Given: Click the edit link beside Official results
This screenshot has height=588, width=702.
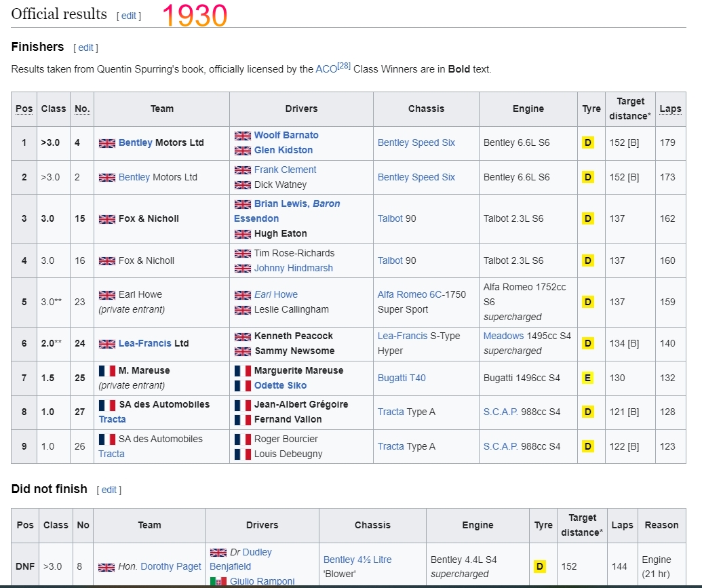Looking at the screenshot, I should 128,16.
